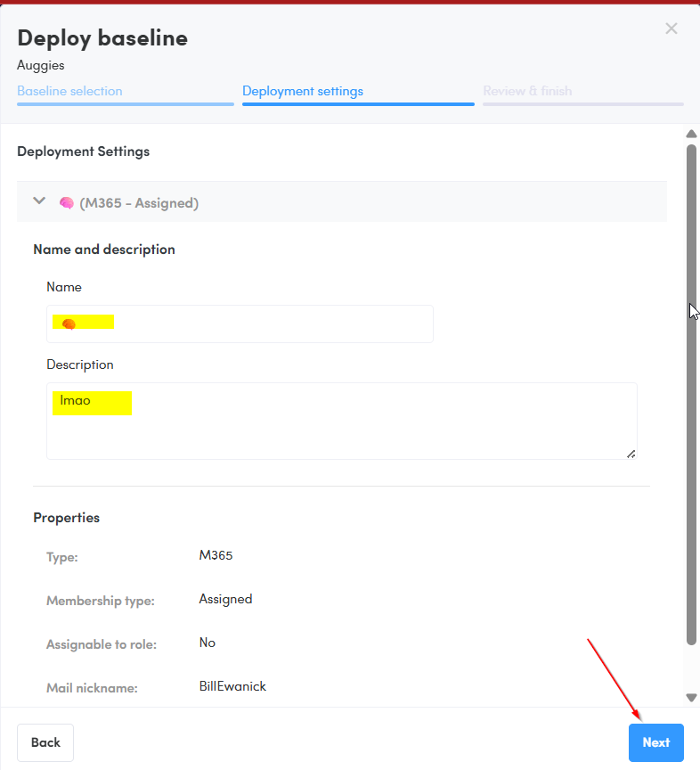Select the Deployment settings step tab
The width and height of the screenshot is (700, 770).
coord(303,91)
